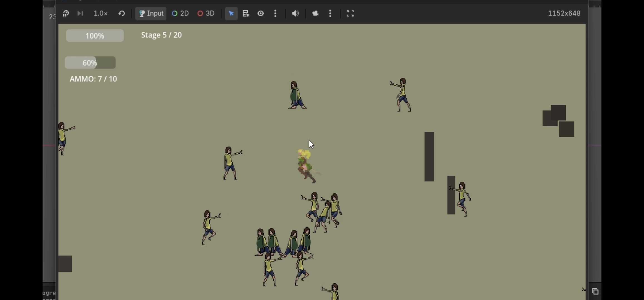Screen dimensions: 644x300
Task: Click the AMMO: 7 / 10 text
Action: tap(93, 79)
